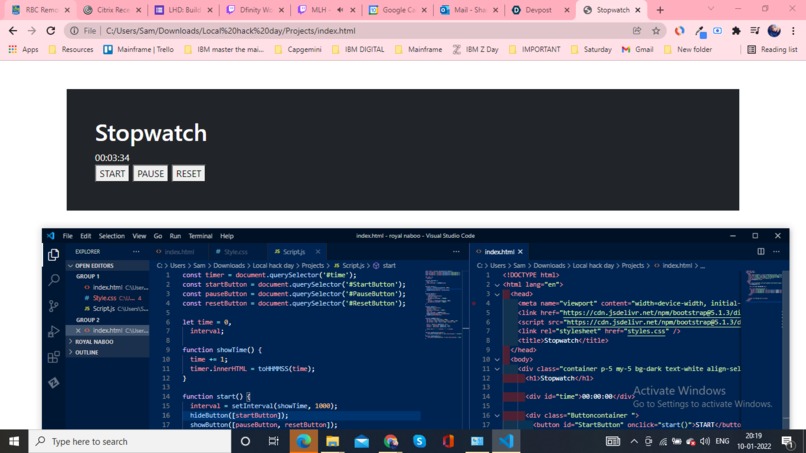Image resolution: width=806 pixels, height=453 pixels.
Task: Open VS Code Explorer view icon
Action: click(x=53, y=255)
